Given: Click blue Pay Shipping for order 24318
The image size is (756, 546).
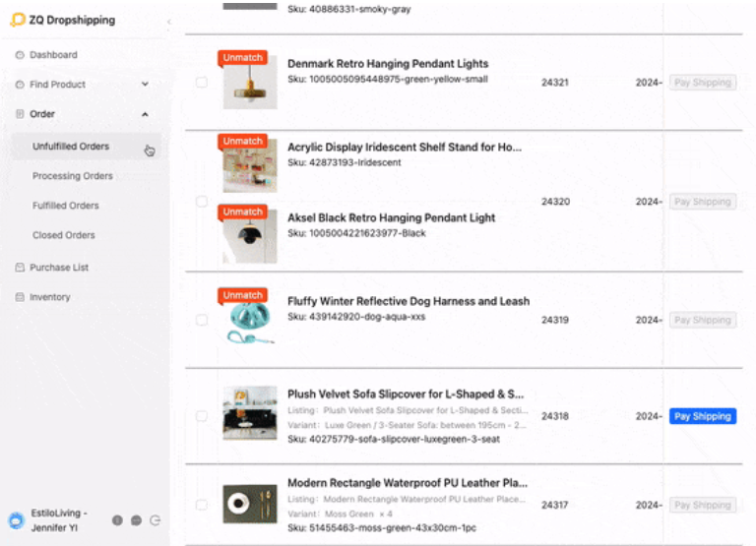Looking at the screenshot, I should (703, 416).
